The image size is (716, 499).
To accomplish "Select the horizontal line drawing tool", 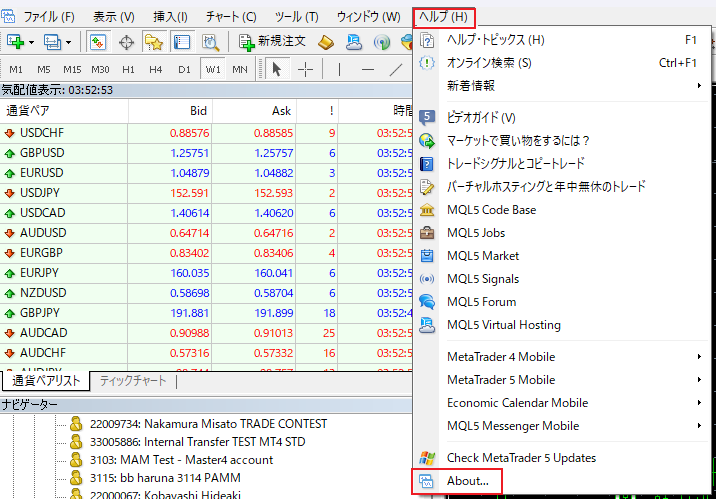I will point(368,69).
